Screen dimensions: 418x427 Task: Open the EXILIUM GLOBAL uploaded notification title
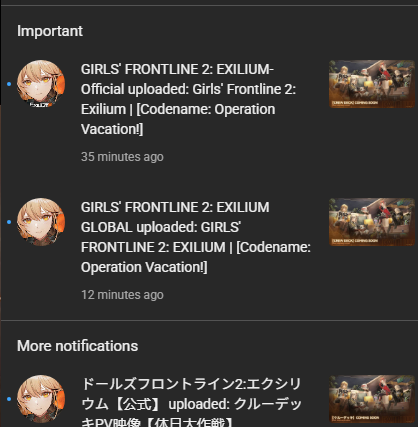[196, 237]
